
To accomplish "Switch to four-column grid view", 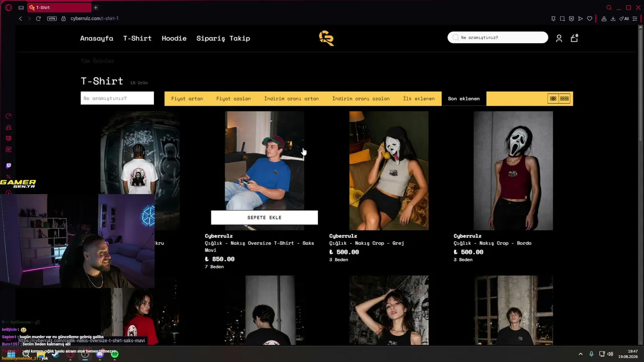I will point(565,99).
